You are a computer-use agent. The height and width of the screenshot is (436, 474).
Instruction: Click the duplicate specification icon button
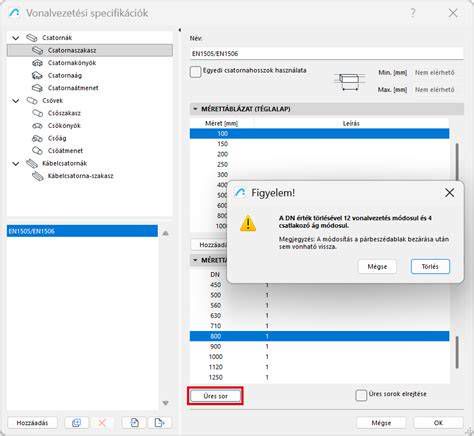76,423
